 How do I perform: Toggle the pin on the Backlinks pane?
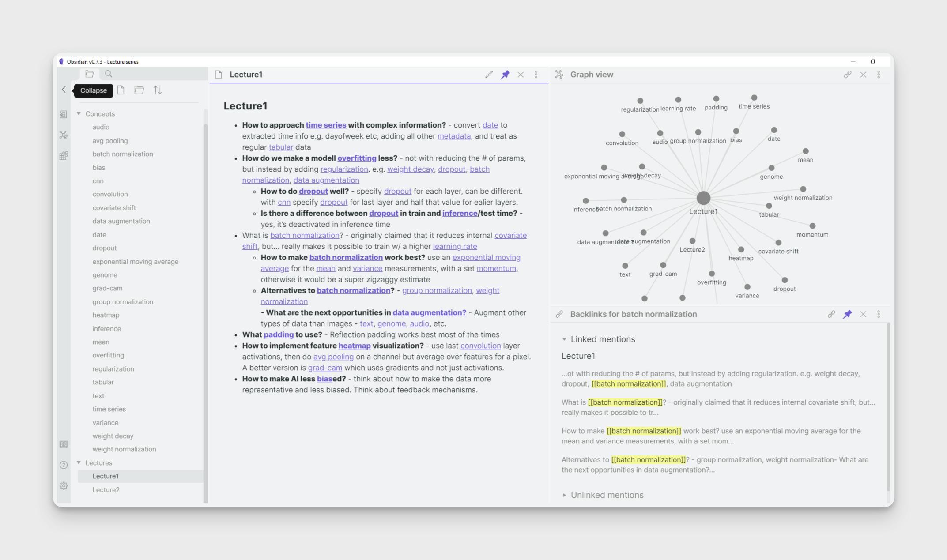(847, 314)
